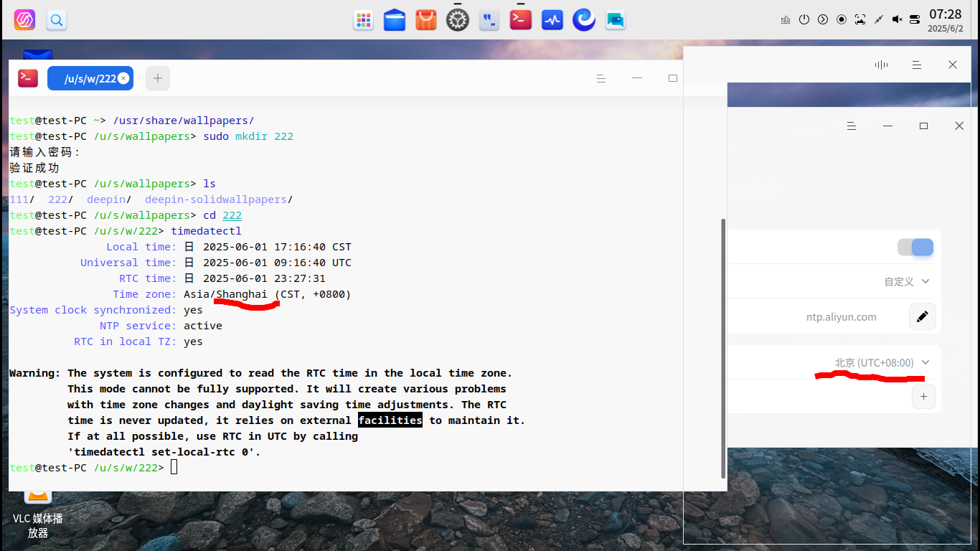Launch the orange app store icon

[426, 20]
